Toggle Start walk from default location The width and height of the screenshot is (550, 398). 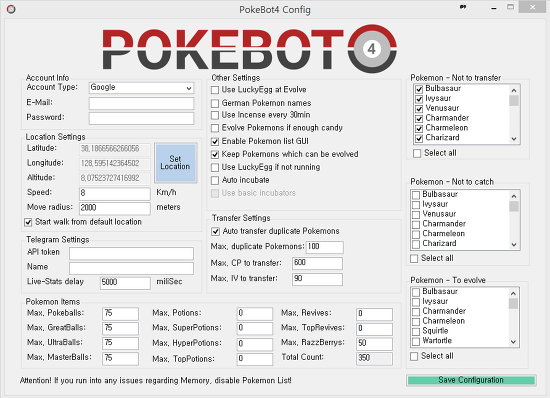pos(28,222)
